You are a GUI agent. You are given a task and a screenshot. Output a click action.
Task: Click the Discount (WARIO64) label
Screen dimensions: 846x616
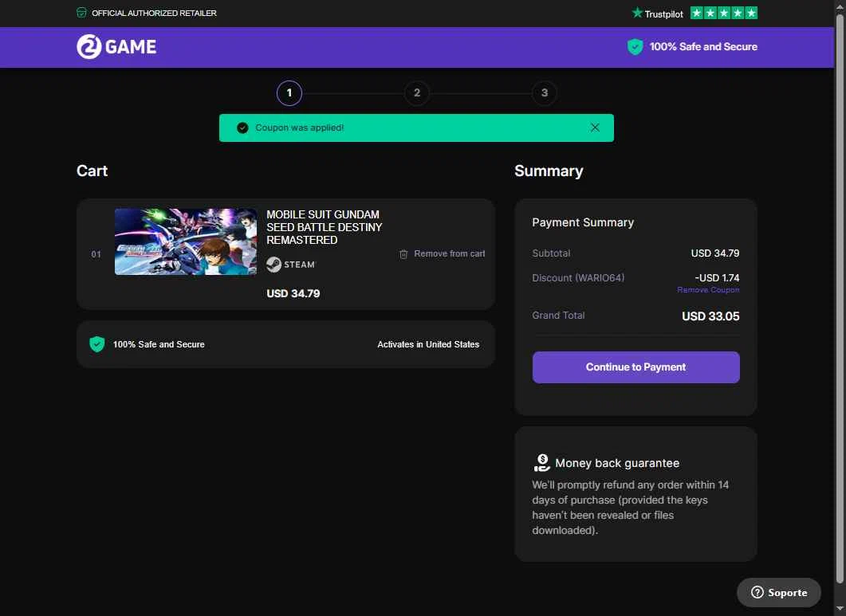point(578,278)
